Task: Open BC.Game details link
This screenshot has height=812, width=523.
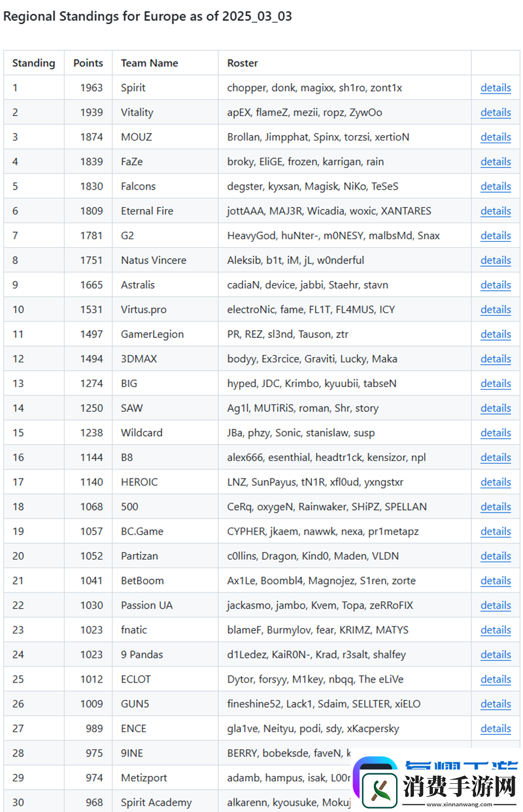Action: [x=496, y=532]
